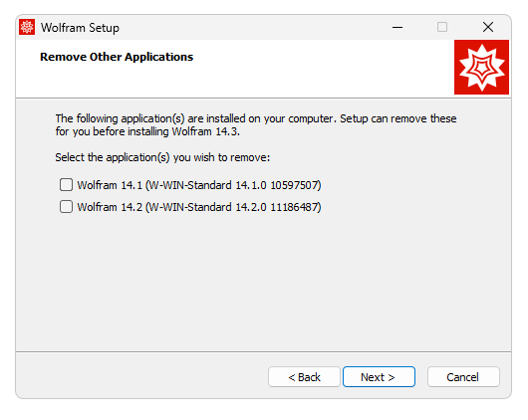Minimize the Wolfram Setup window
This screenshot has height=420, width=528.
point(397,27)
